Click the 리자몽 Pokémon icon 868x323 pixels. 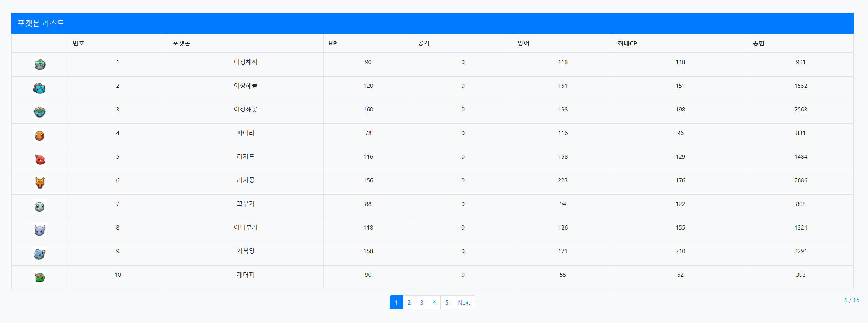click(40, 183)
